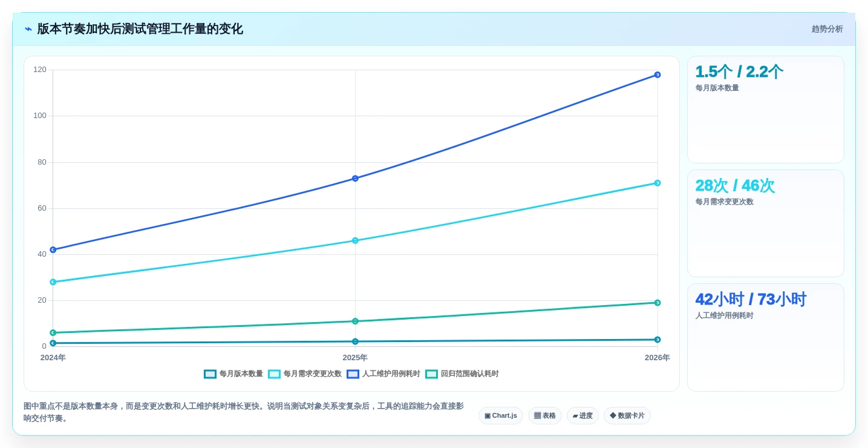Click the 人工维护用例耗时 card caption

(x=725, y=316)
